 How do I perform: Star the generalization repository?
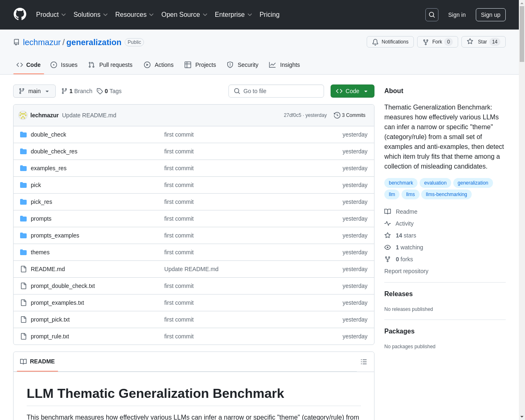483,42
